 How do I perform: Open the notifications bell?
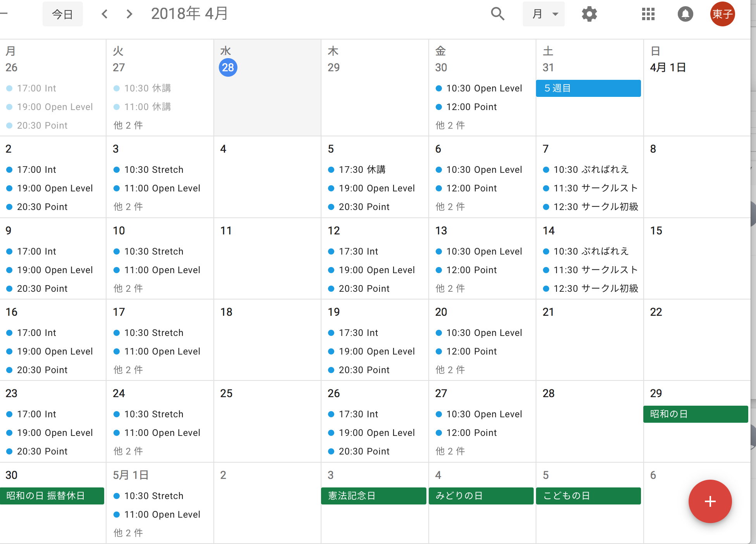[x=685, y=14]
